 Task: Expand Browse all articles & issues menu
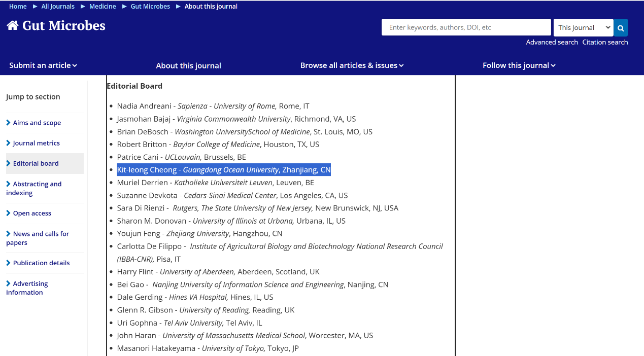[352, 65]
